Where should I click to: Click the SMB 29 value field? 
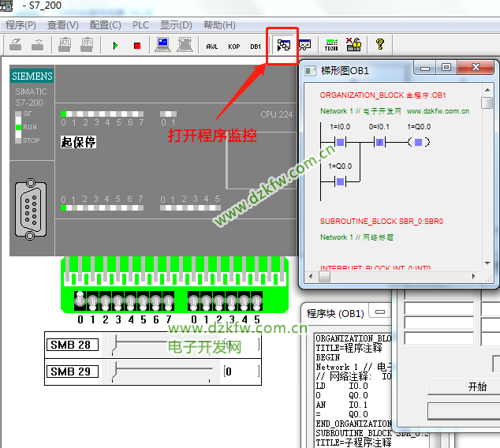(x=241, y=371)
